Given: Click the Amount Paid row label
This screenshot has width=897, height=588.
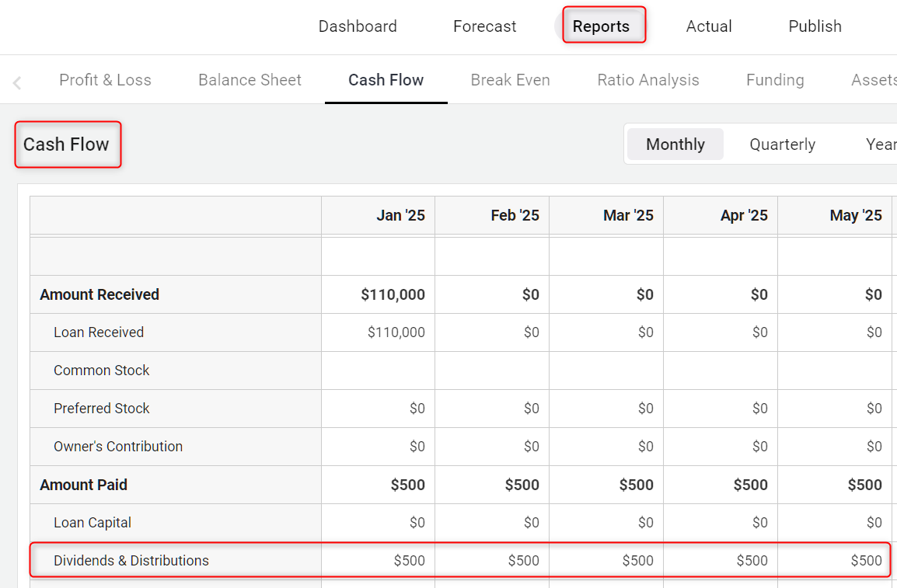Looking at the screenshot, I should [x=83, y=485].
